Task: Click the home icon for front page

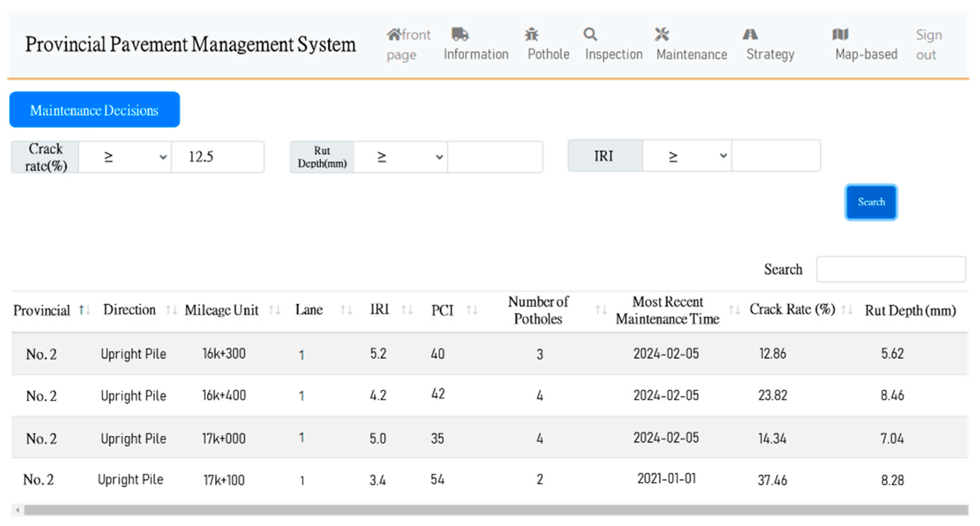Action: coord(394,35)
